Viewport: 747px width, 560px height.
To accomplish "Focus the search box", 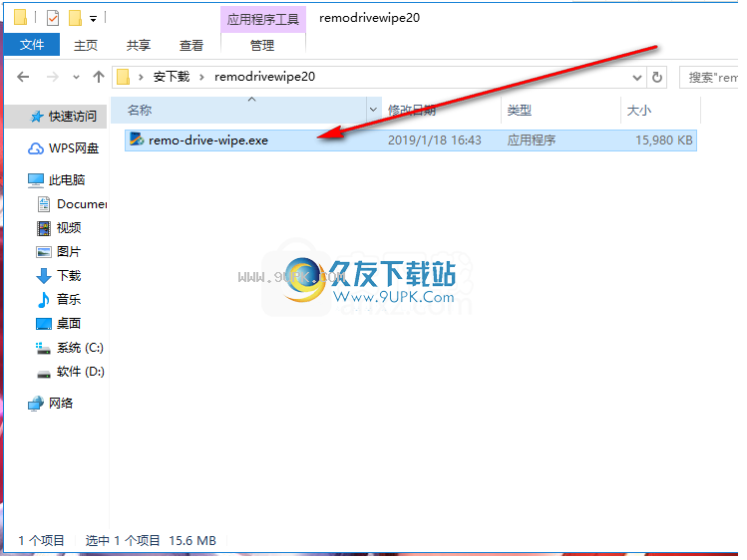I will tap(710, 77).
